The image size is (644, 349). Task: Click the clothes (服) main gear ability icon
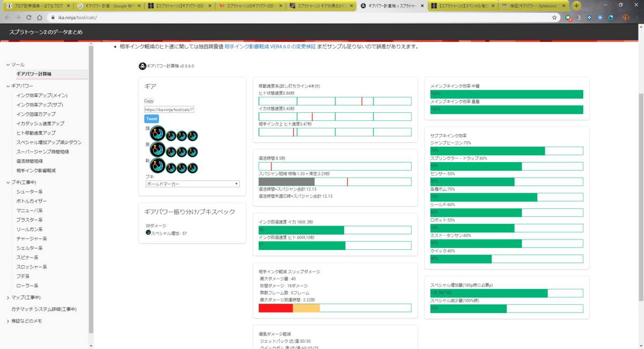coord(158,150)
